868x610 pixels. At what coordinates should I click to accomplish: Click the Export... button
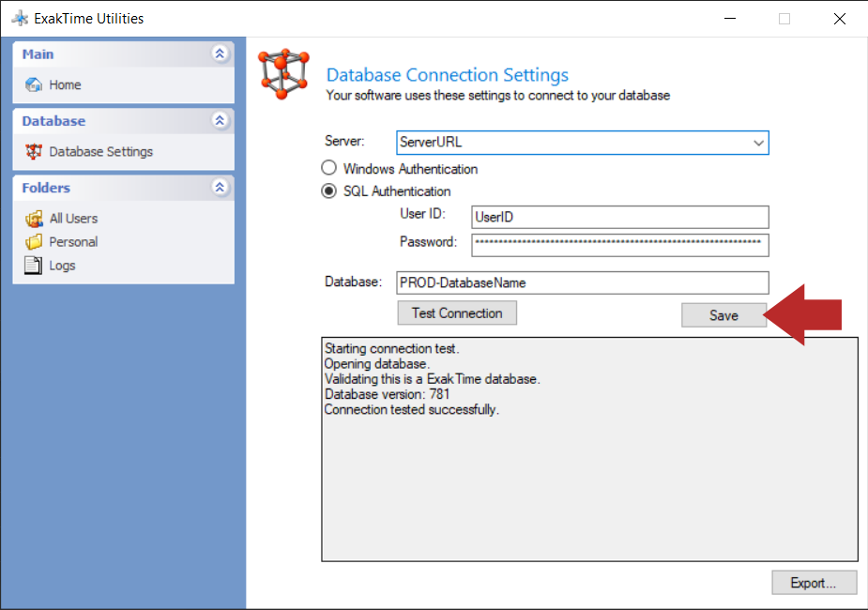coord(814,583)
